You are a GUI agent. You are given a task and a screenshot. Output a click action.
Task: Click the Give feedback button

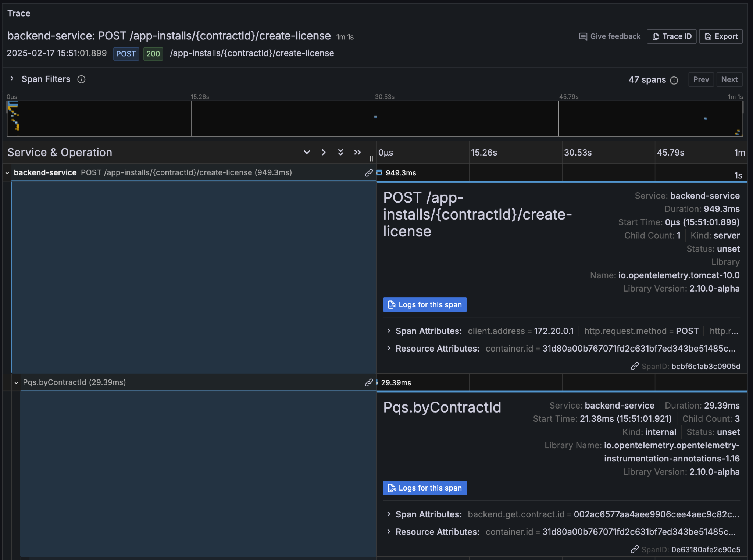coord(609,36)
